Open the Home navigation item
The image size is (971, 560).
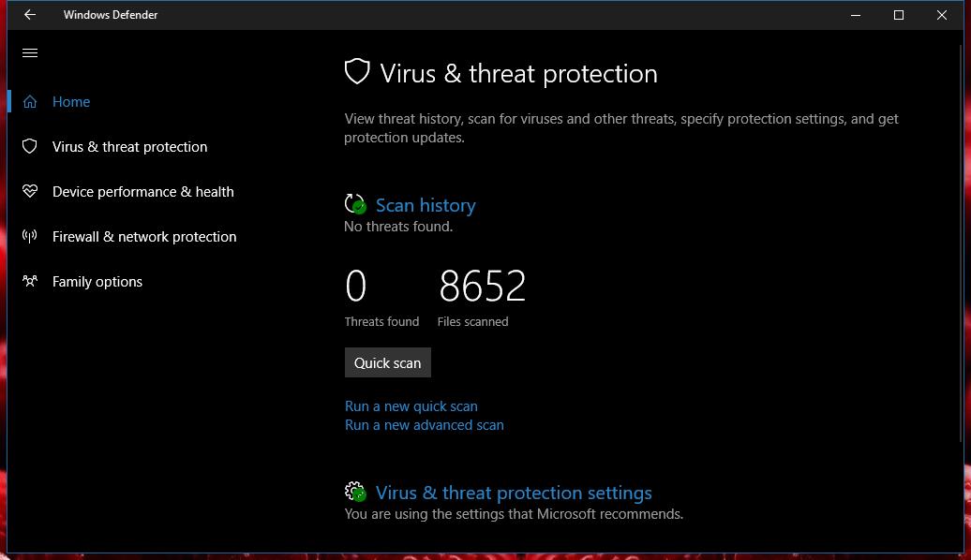coord(71,101)
